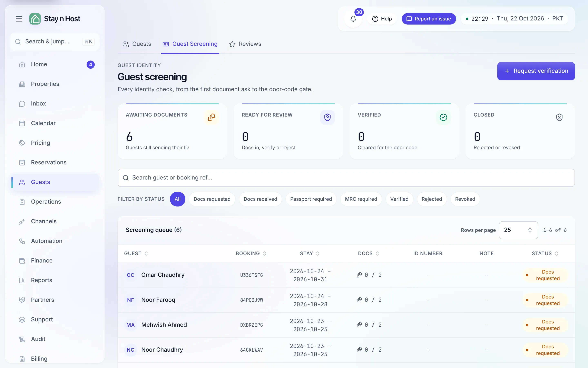Click the Verified checkmark icon
The height and width of the screenshot is (368, 588).
443,117
